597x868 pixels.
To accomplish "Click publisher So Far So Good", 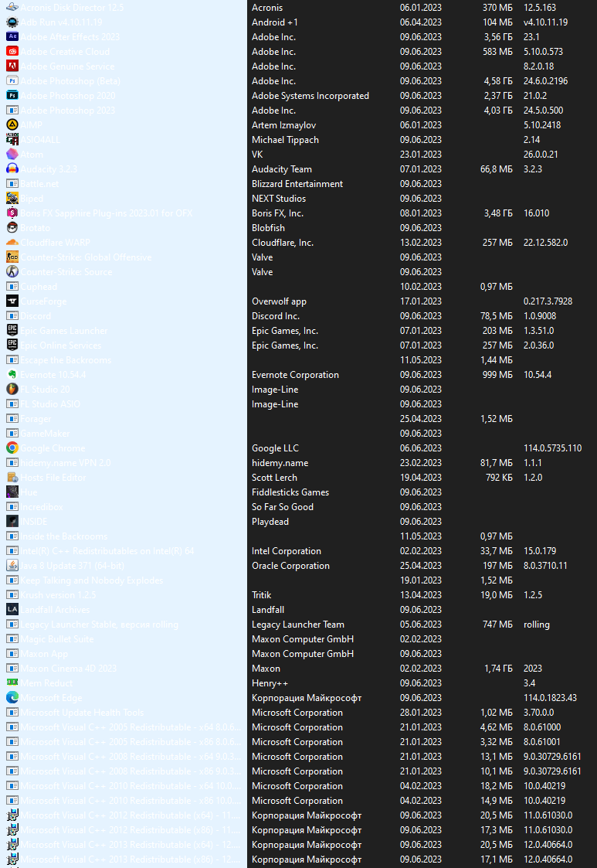I will (283, 506).
